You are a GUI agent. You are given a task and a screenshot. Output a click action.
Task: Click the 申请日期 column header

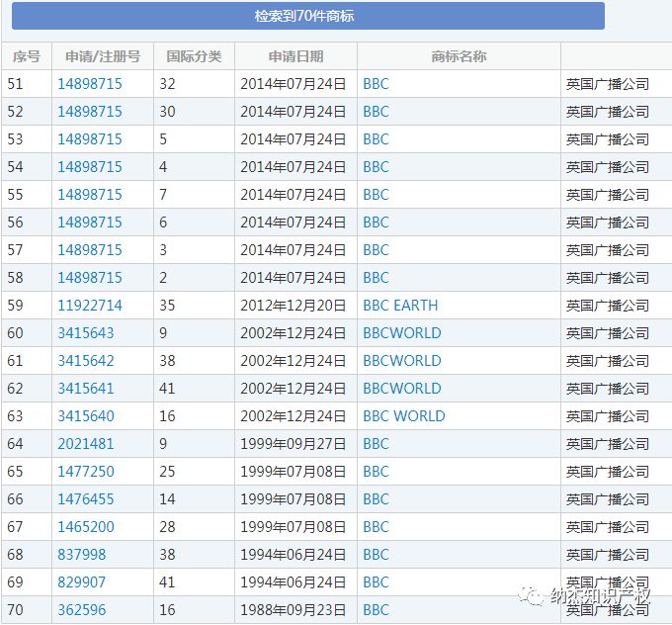tap(295, 56)
